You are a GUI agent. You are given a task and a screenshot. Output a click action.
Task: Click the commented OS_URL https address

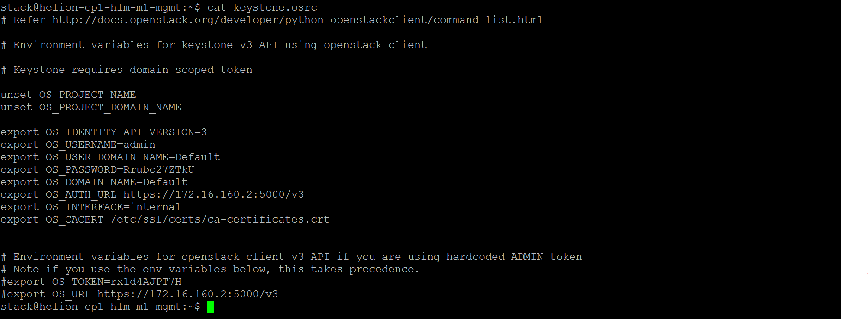187,295
